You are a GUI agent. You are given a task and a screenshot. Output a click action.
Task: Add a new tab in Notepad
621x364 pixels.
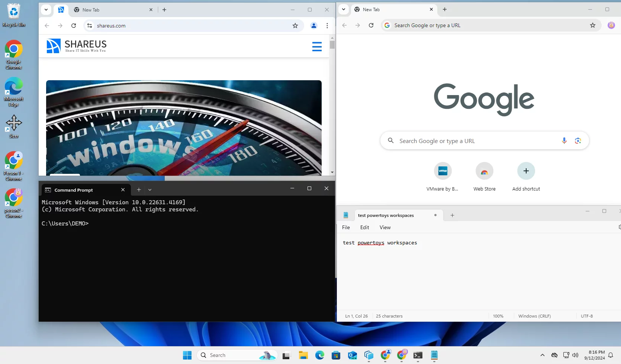(453, 215)
